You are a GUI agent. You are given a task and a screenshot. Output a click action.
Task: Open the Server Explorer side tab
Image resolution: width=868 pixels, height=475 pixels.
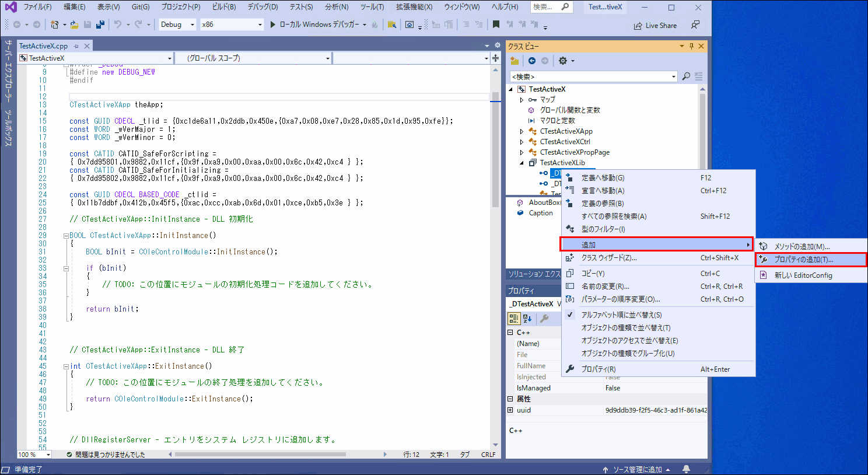tap(8, 70)
